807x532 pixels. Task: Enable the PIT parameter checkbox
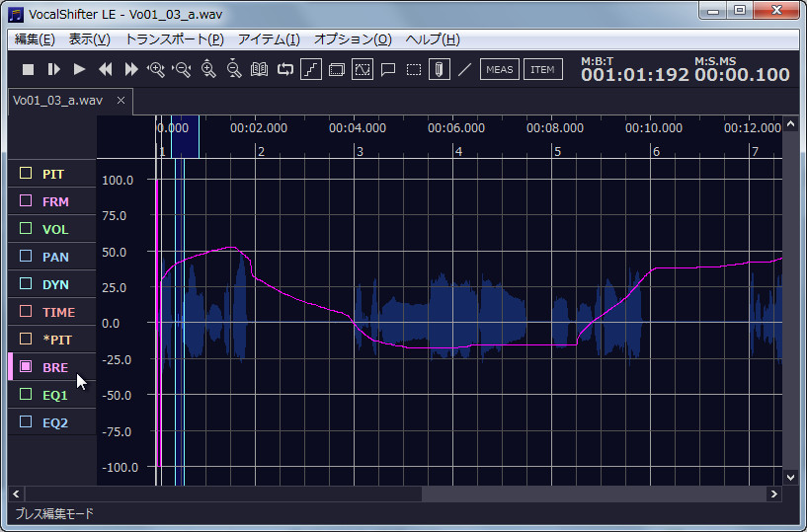coord(26,173)
